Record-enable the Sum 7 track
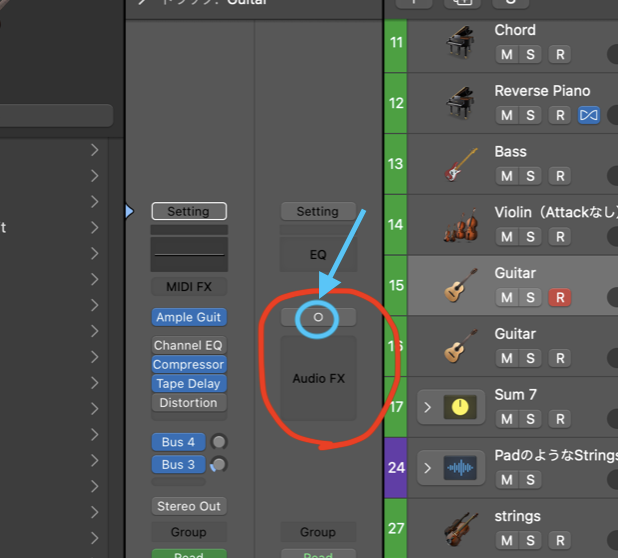This screenshot has width=618, height=558. [560, 419]
